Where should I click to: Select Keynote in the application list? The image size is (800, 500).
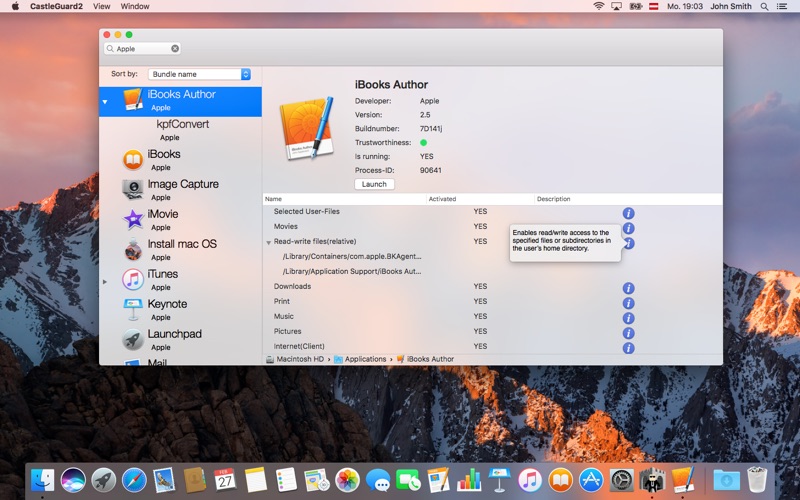tap(180, 309)
